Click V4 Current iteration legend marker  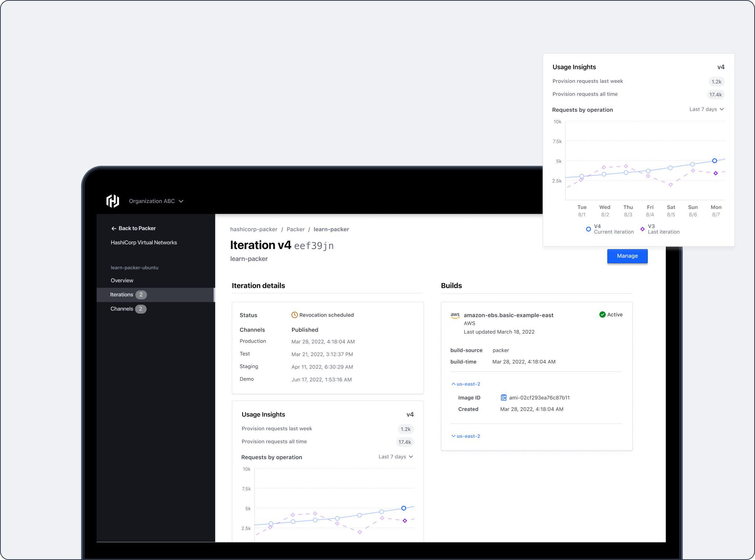point(588,229)
